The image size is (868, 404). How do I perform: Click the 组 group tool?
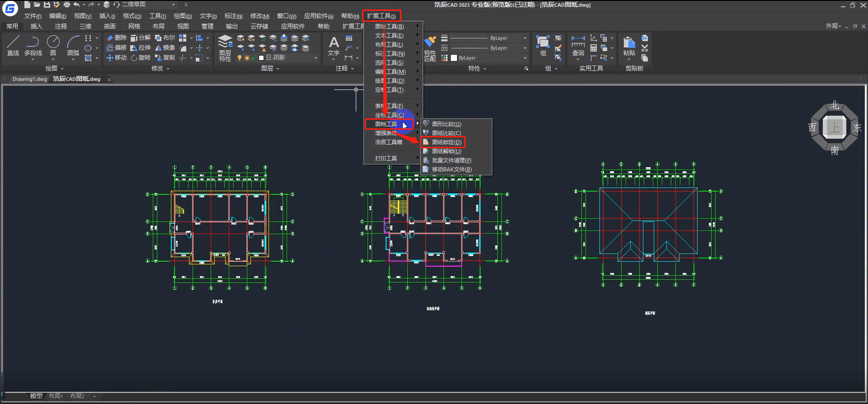tap(543, 46)
